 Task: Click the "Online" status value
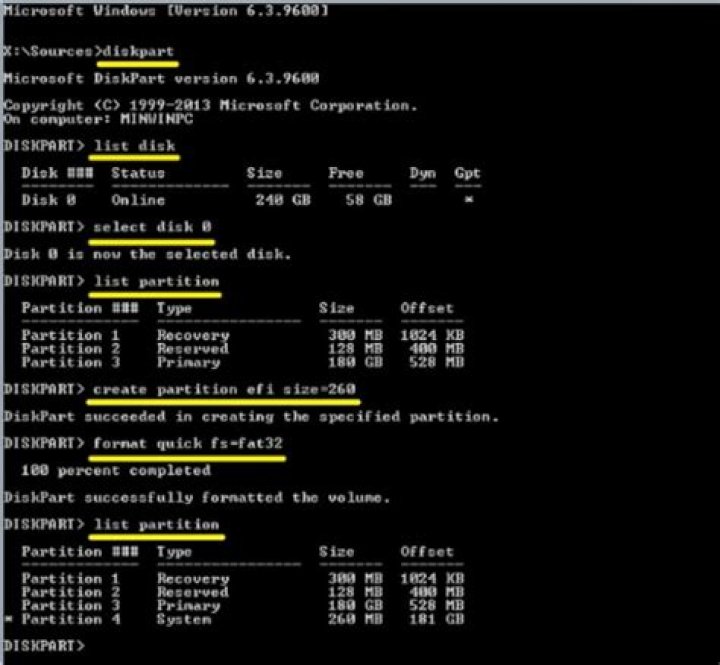[138, 200]
